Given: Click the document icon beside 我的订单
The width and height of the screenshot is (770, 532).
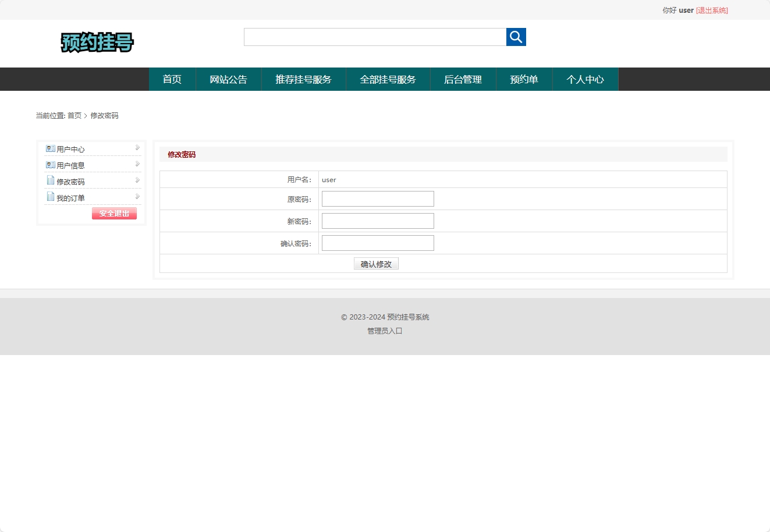Looking at the screenshot, I should pyautogui.click(x=50, y=197).
